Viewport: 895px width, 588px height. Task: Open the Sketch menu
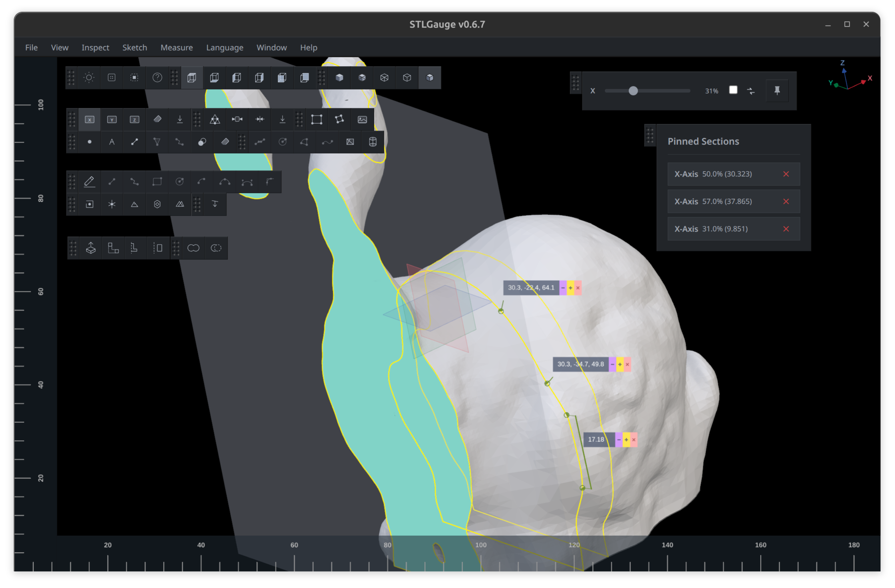[135, 47]
